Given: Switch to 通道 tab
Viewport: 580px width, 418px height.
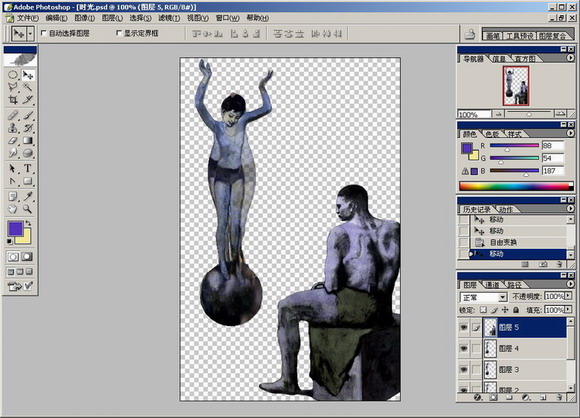Looking at the screenshot, I should pyautogui.click(x=492, y=285).
